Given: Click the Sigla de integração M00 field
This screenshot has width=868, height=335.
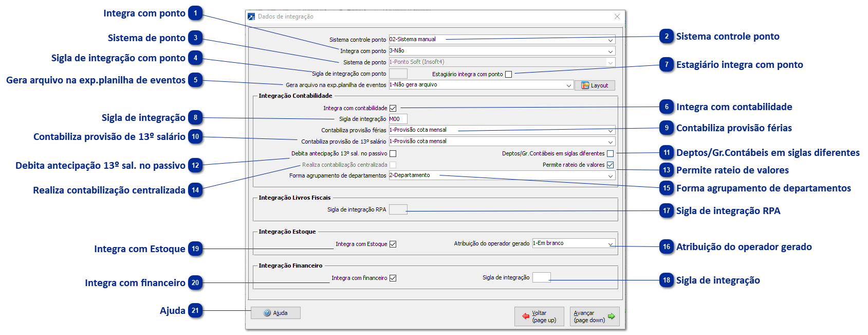Looking at the screenshot, I should coord(398,119).
